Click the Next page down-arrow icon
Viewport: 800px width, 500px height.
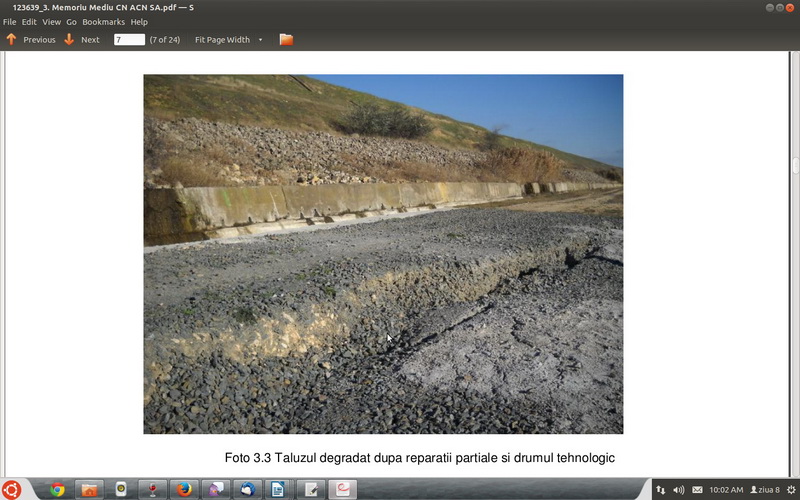pos(69,40)
